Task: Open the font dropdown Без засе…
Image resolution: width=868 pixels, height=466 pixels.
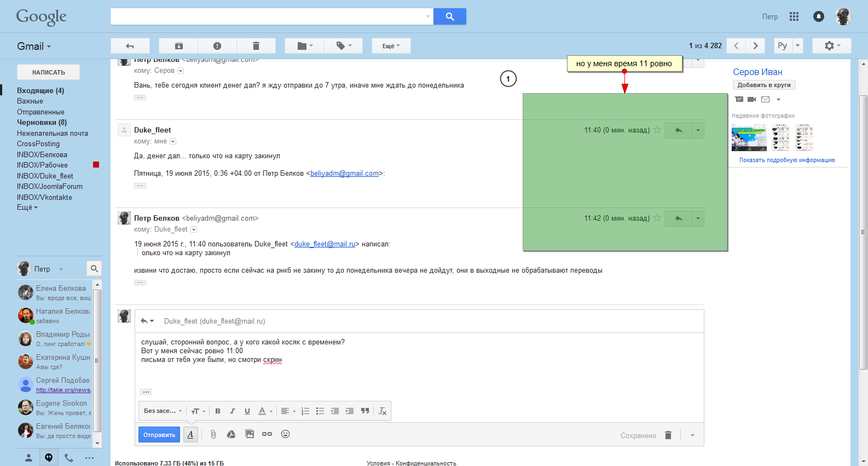Action: 163,411
